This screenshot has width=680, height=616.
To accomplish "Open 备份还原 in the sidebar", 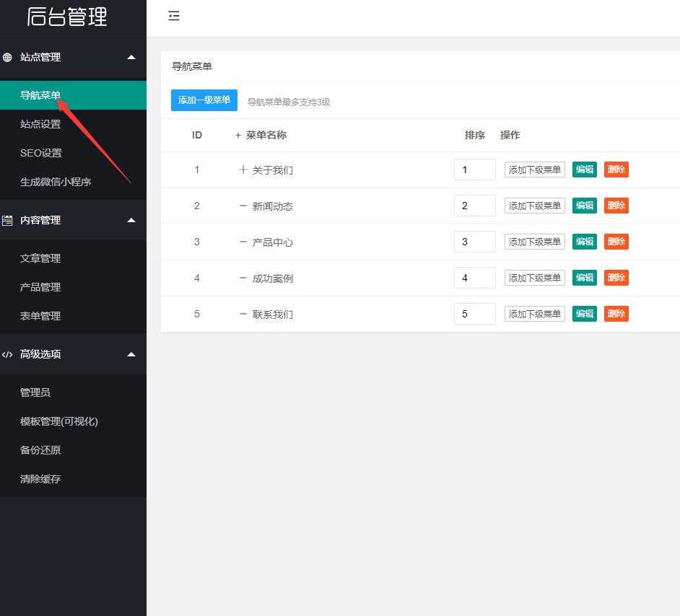I will pos(74,450).
